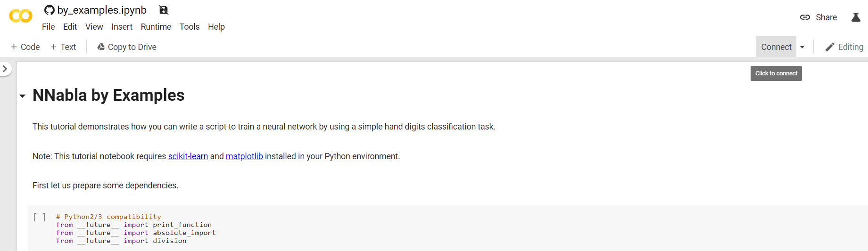Copy notebook to Drive
The height and width of the screenshot is (251, 868).
tap(127, 47)
